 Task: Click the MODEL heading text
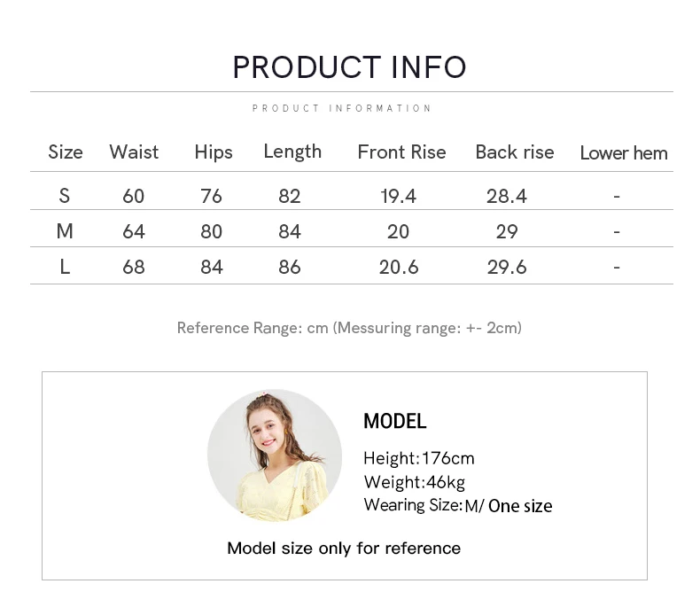pyautogui.click(x=395, y=421)
